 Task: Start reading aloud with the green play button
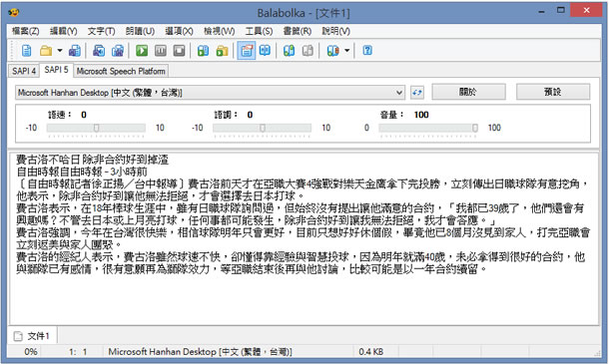pyautogui.click(x=142, y=51)
